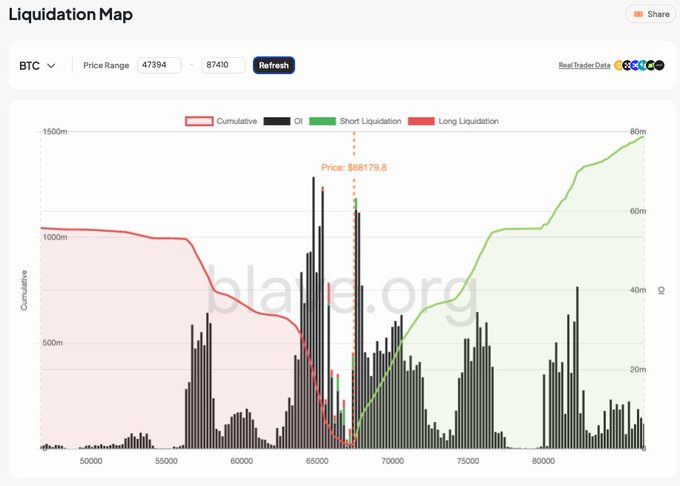The height and width of the screenshot is (486, 680).
Task: Click the Price Range label
Action: (106, 65)
